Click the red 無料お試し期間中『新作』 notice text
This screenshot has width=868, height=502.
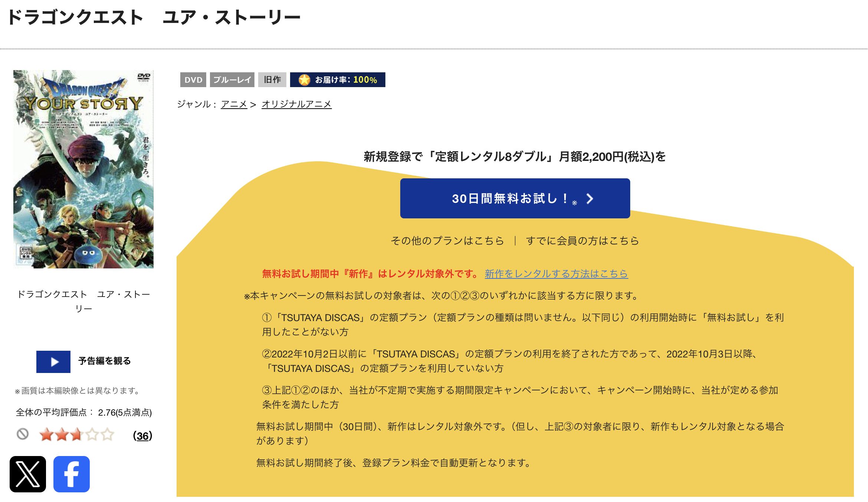[370, 274]
